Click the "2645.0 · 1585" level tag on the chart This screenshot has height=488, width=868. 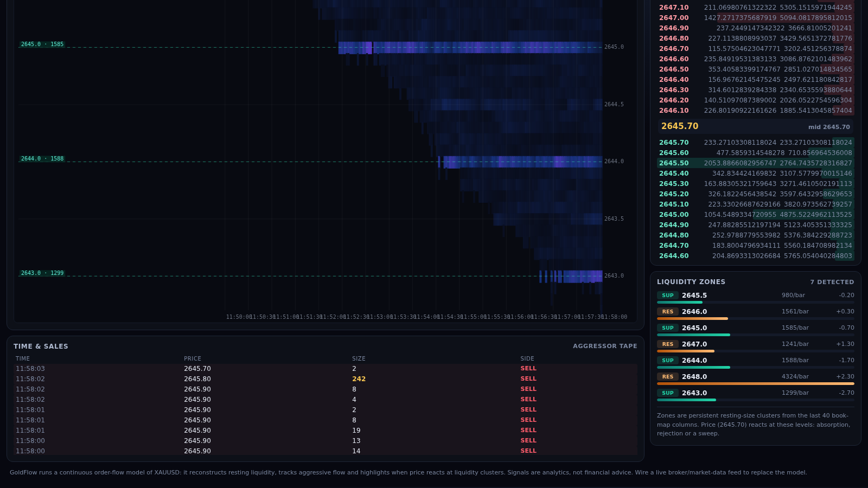(x=42, y=44)
